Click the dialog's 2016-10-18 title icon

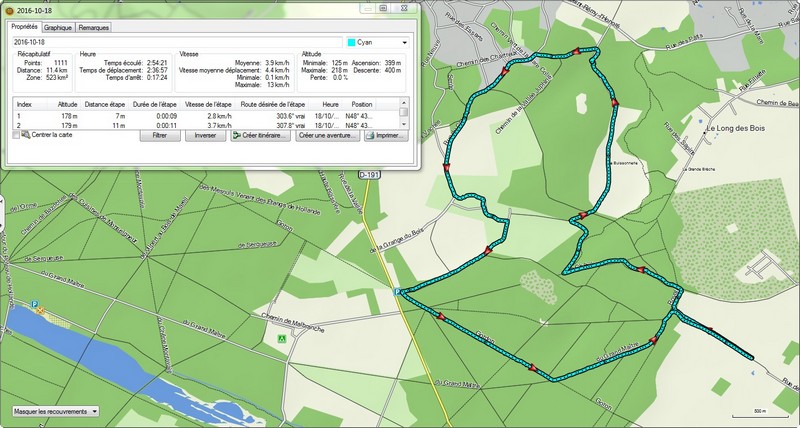pyautogui.click(x=9, y=10)
